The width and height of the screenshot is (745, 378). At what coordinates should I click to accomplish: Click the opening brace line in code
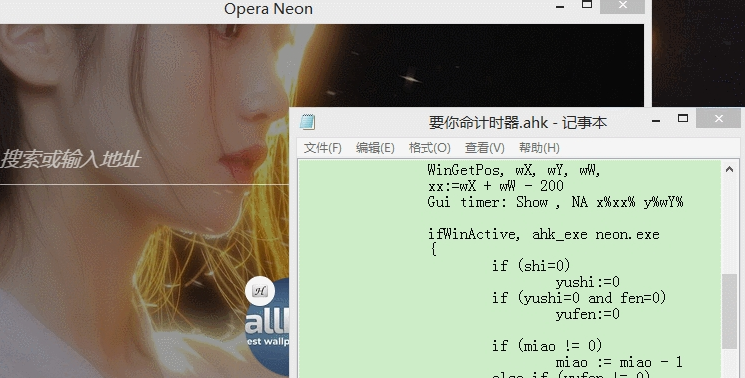pyautogui.click(x=433, y=249)
